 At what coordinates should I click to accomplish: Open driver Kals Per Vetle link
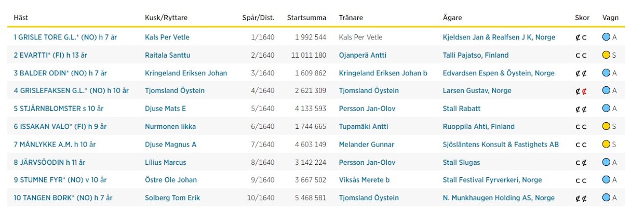167,37
